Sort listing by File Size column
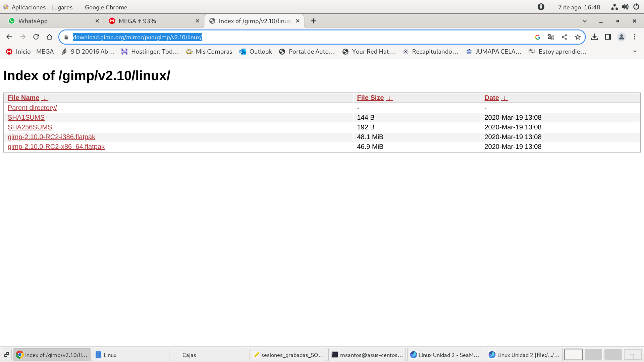The image size is (644, 362). coord(370,98)
